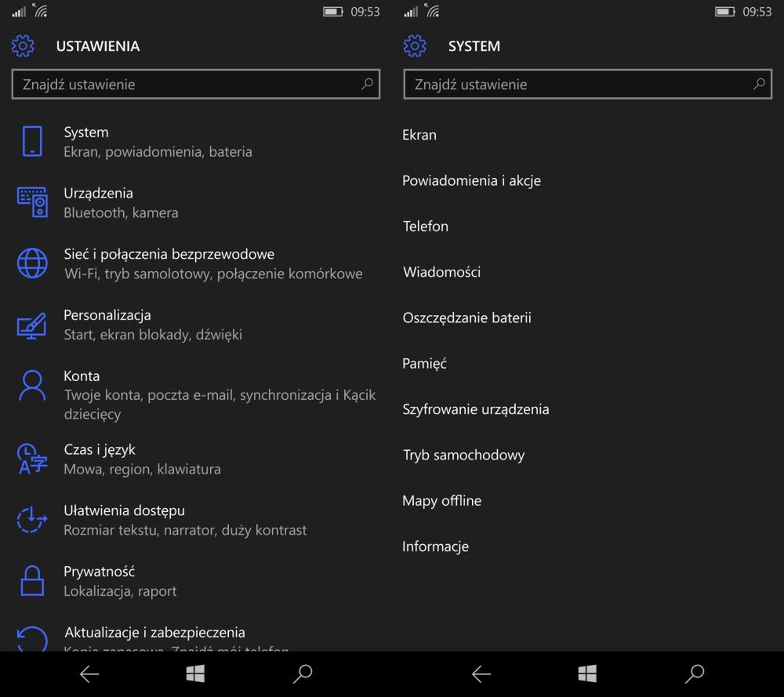Click the search magnifier in left Znajdź ustawienie box

[367, 84]
